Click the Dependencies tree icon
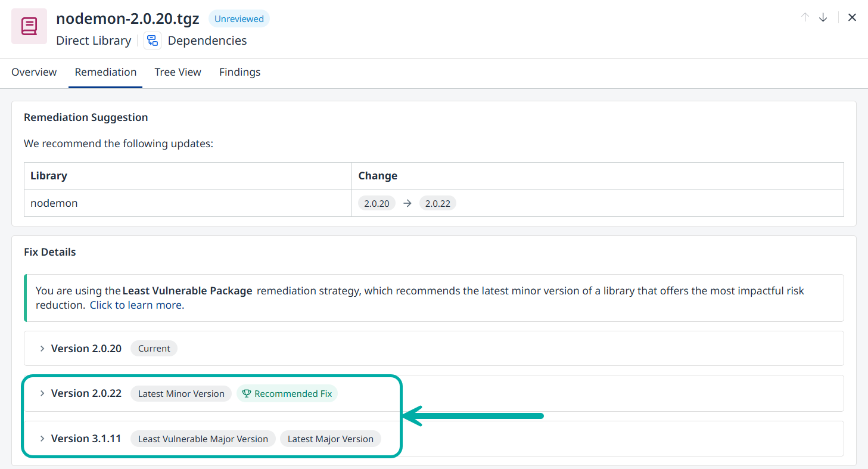 153,41
